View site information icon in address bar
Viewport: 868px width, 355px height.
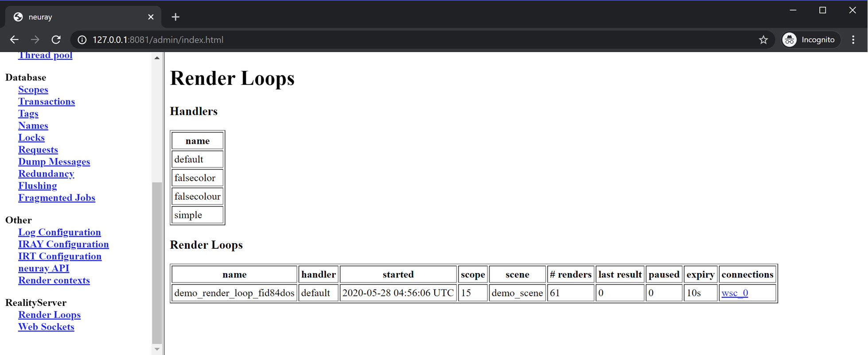pos(82,40)
